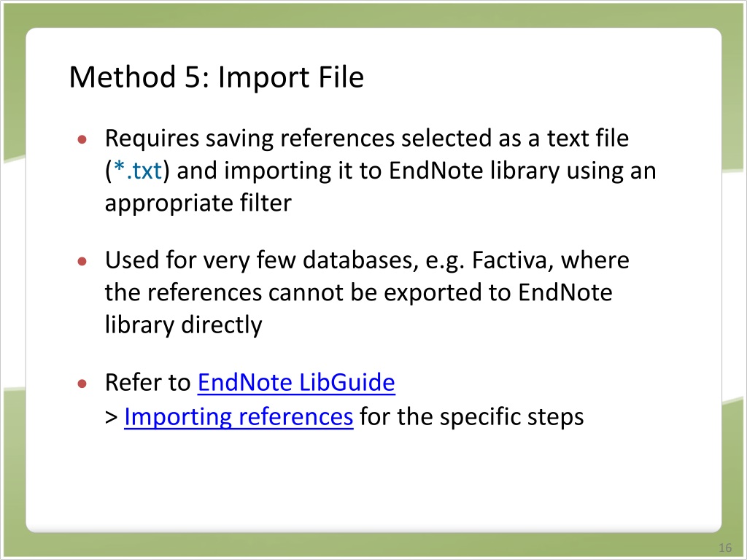Click the text appropriate filter
This screenshot has height=560, width=747.
pyautogui.click(x=198, y=203)
